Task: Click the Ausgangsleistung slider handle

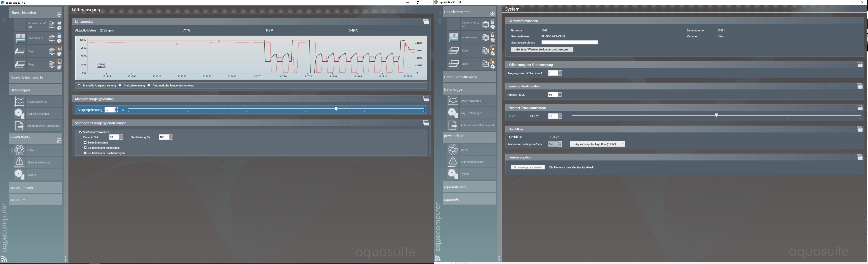Action: click(336, 109)
